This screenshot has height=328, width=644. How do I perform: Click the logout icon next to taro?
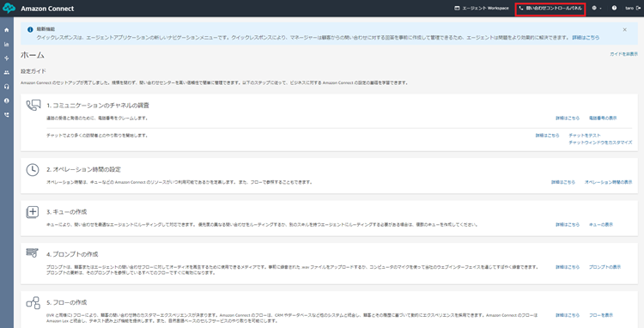click(x=638, y=9)
